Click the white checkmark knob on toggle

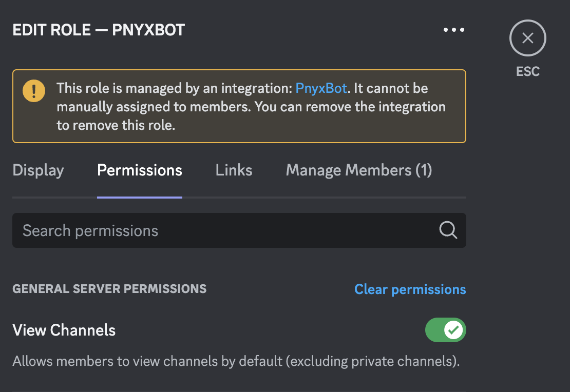[x=453, y=330]
